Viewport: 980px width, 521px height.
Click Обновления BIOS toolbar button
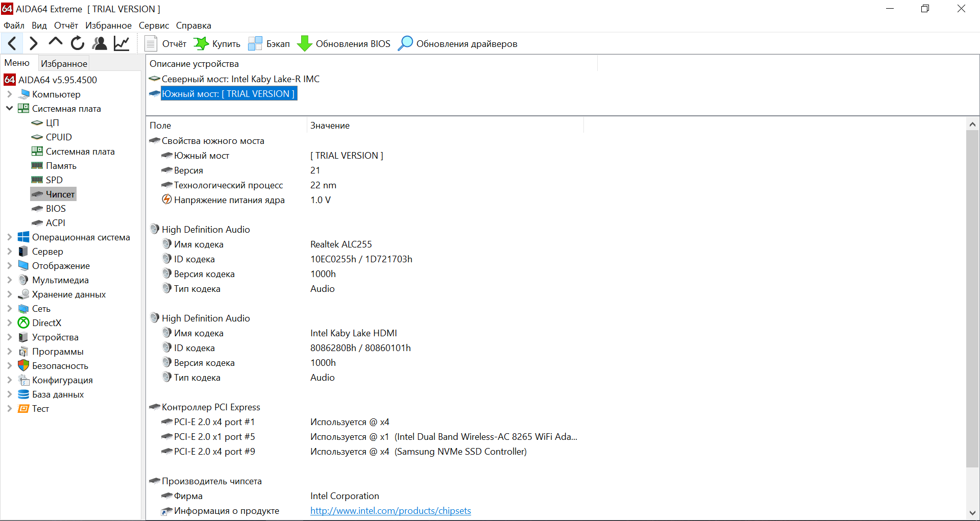344,43
